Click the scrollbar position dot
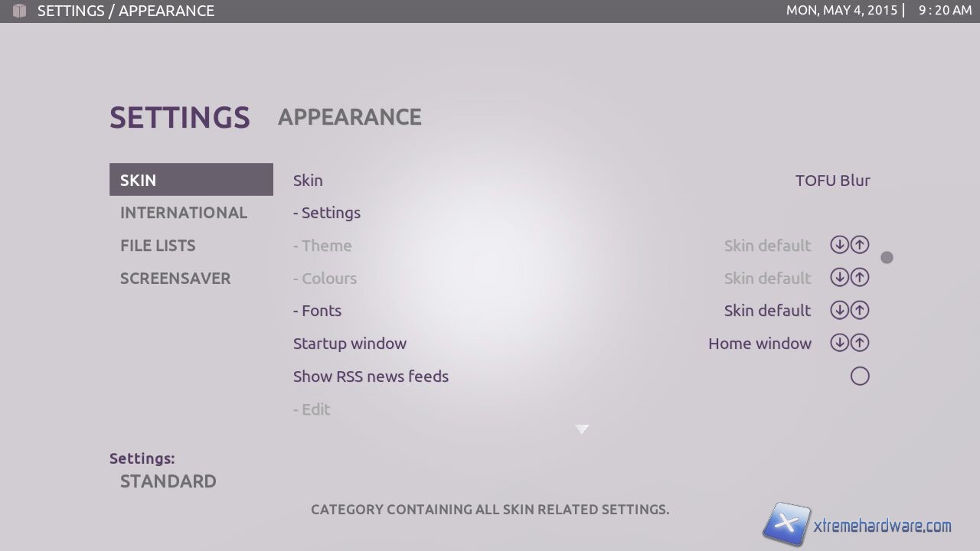Viewport: 980px width, 551px height. [x=887, y=258]
